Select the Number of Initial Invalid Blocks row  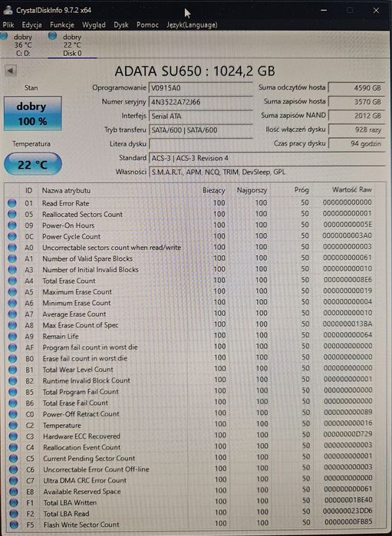click(189, 269)
